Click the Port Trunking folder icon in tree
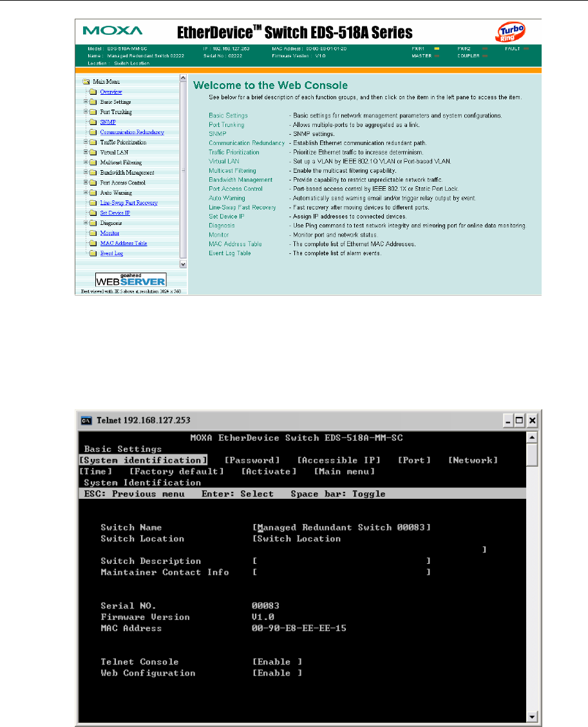This screenshot has height=727, width=588. (93, 111)
